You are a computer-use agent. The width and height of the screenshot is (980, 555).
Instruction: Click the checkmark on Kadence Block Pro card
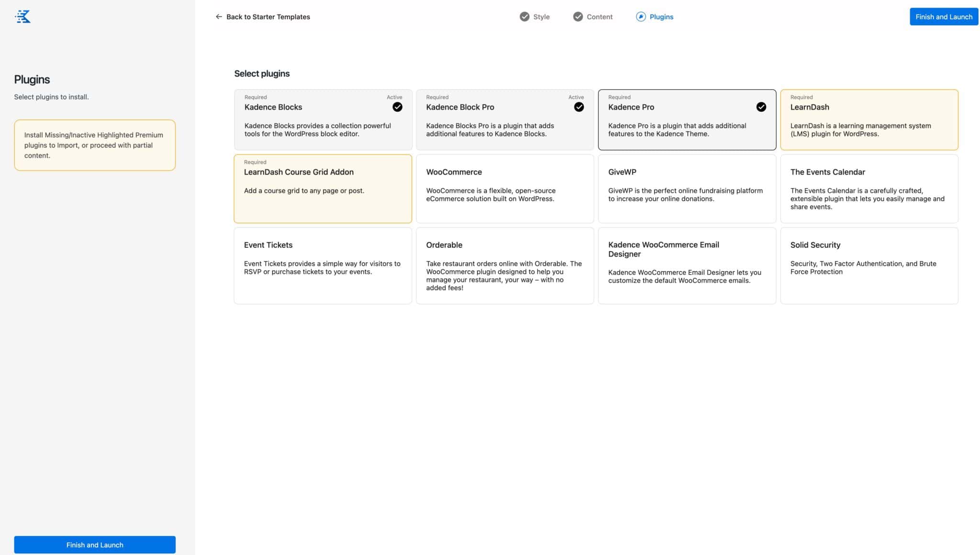coord(579,107)
